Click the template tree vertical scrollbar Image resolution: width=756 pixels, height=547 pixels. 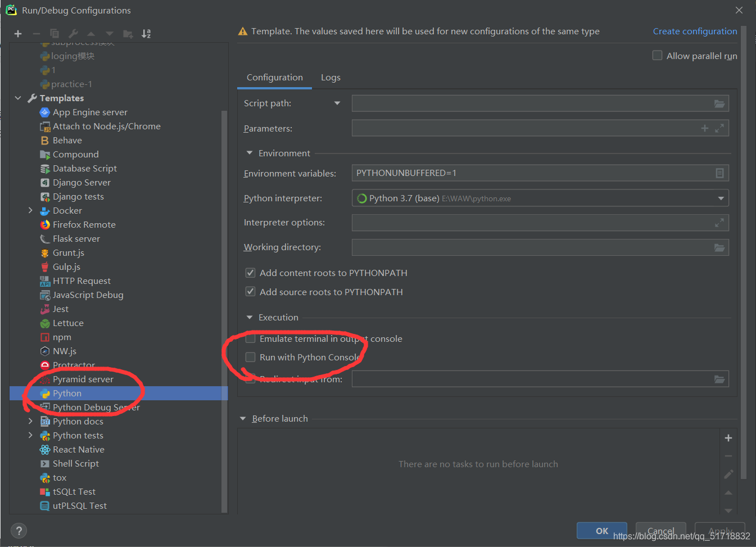pyautogui.click(x=225, y=310)
